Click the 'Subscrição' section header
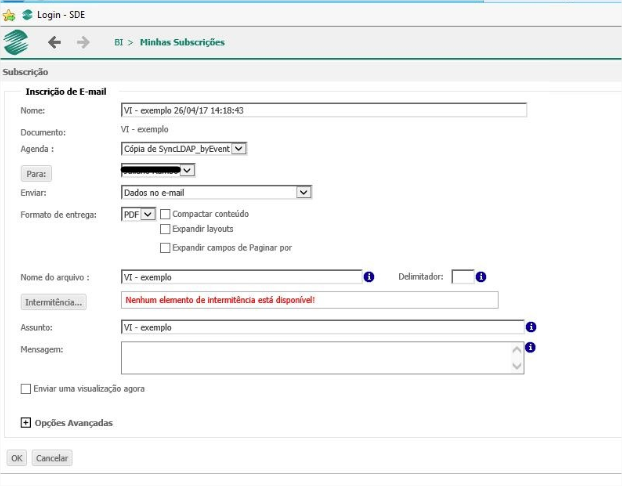This screenshot has width=622, height=486. click(x=25, y=72)
